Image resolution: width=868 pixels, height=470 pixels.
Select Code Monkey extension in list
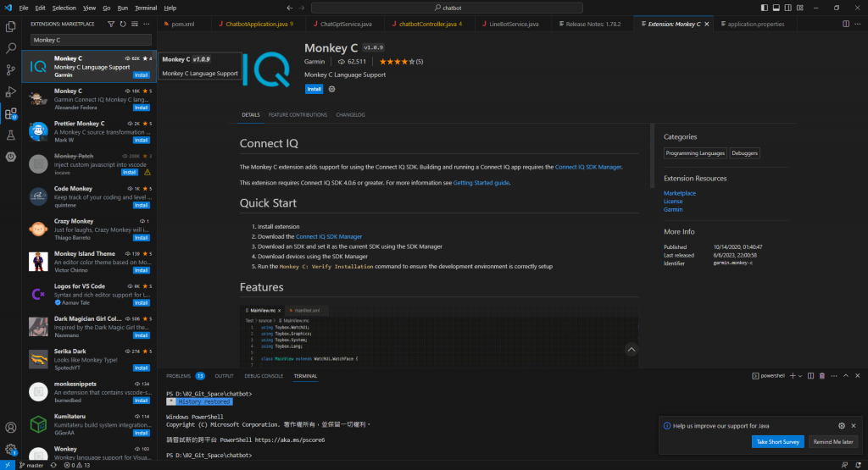[x=89, y=196]
